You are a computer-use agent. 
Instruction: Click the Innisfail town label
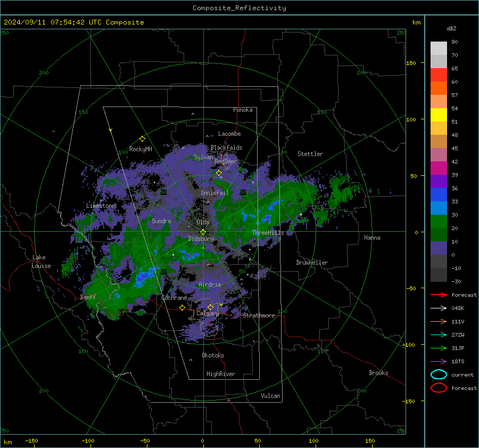tap(215, 193)
